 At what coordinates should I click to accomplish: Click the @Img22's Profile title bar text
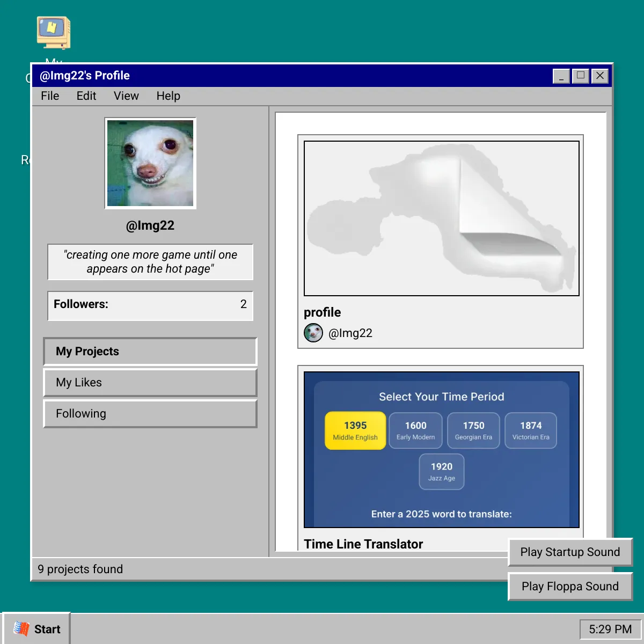pos(85,76)
